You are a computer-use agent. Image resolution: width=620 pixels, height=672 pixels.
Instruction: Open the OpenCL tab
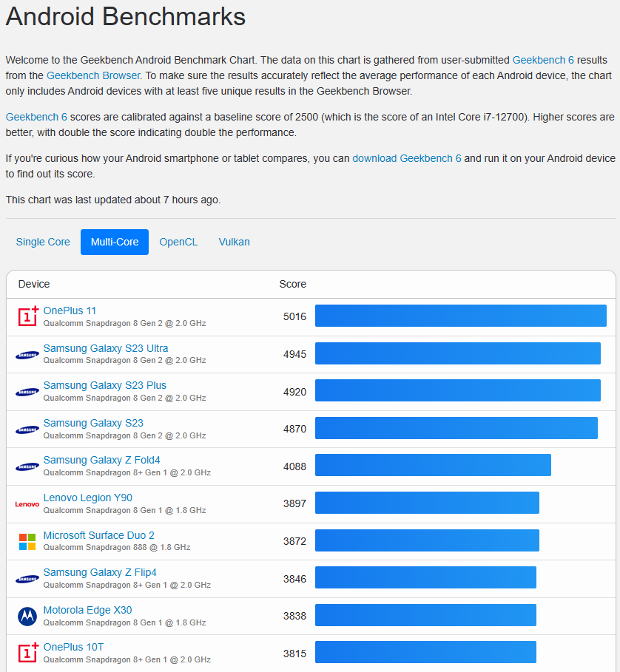click(x=178, y=242)
